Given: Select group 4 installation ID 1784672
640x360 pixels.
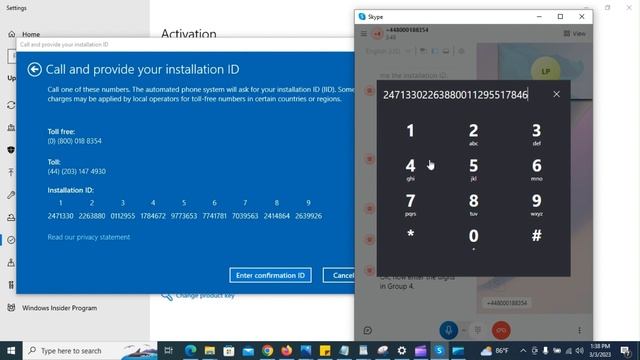Looking at the screenshot, I should (x=153, y=216).
